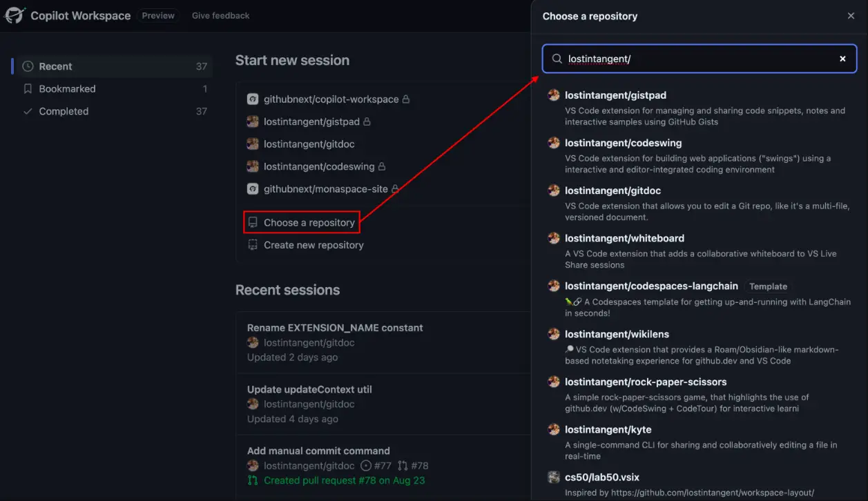Clear the repository search text
868x501 pixels.
[842, 59]
